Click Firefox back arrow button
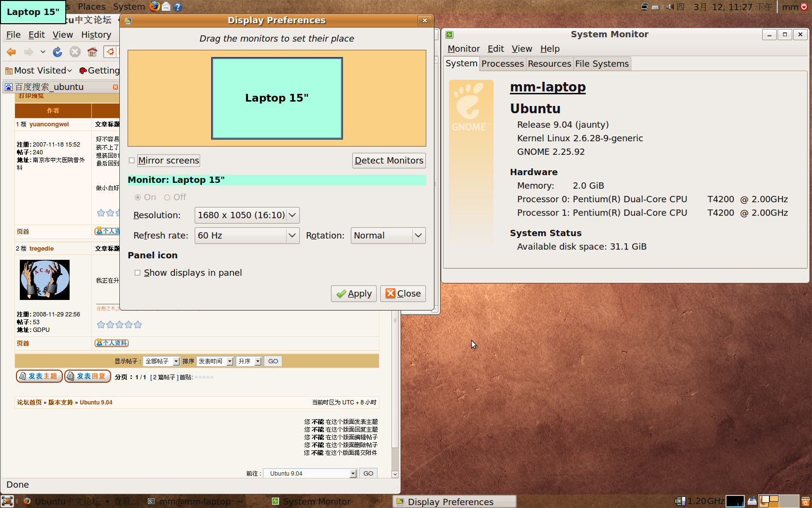 tap(12, 52)
